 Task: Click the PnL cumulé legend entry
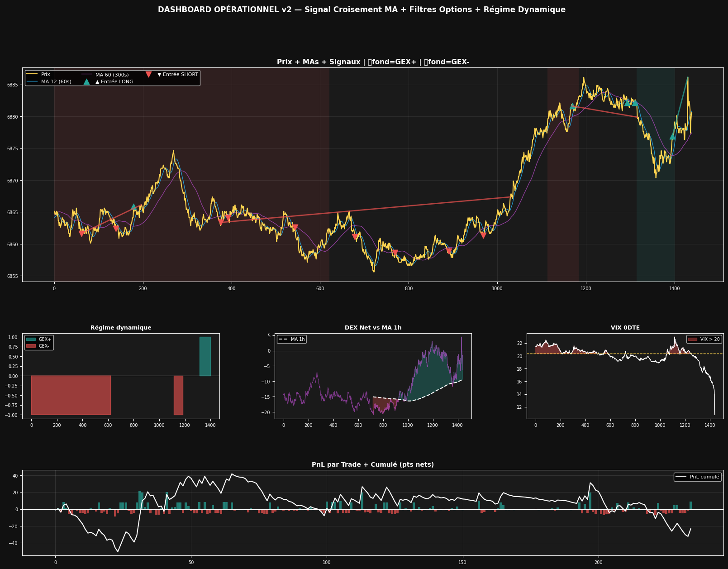tap(697, 477)
